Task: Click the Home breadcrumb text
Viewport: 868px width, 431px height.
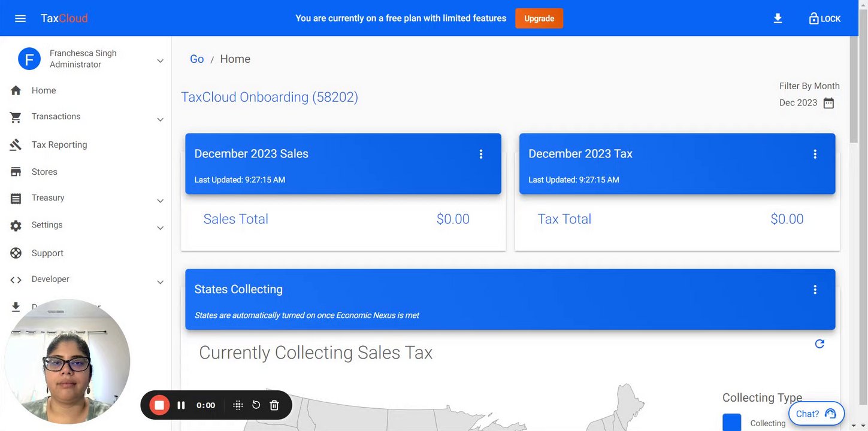Action: coord(235,59)
